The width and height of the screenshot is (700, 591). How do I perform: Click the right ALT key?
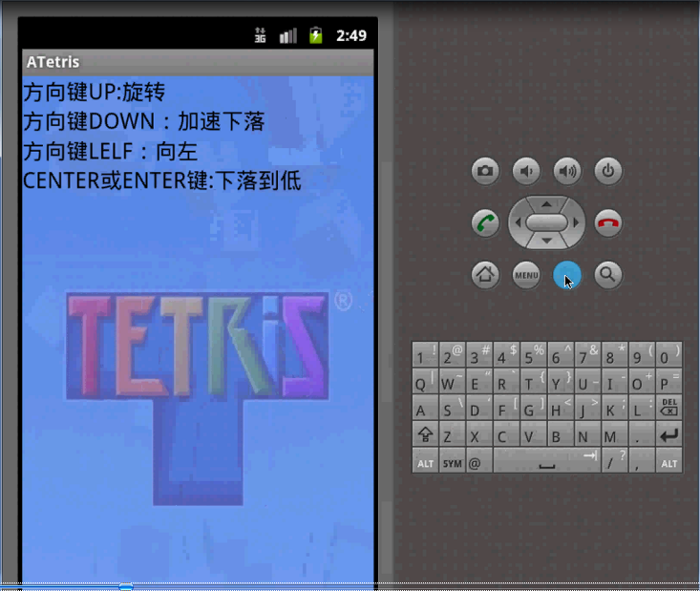pyautogui.click(x=668, y=460)
